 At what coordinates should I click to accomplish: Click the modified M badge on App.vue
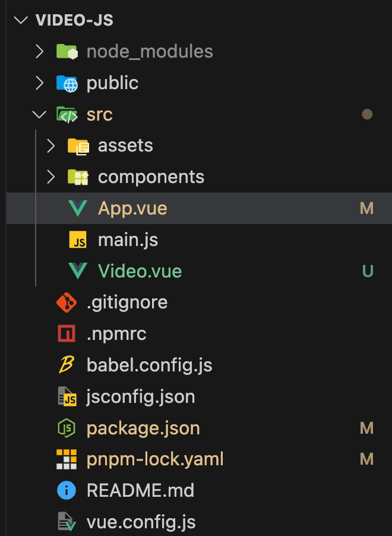pyautogui.click(x=366, y=209)
